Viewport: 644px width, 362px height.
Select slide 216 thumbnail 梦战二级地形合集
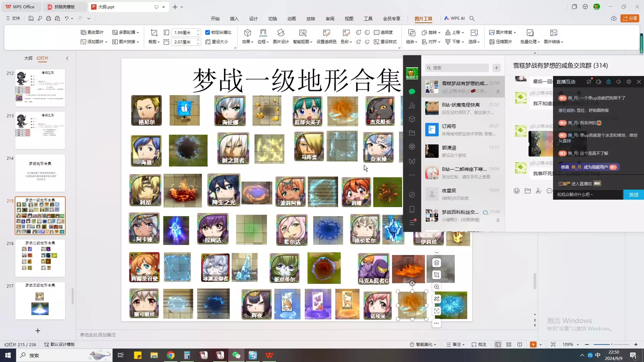40,258
